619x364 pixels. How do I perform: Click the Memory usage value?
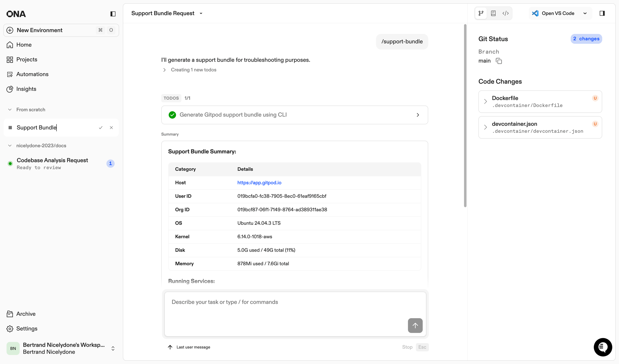point(263,264)
